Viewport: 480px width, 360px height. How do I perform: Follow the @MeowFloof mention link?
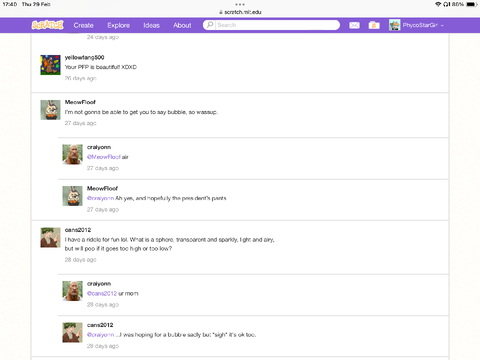104,157
